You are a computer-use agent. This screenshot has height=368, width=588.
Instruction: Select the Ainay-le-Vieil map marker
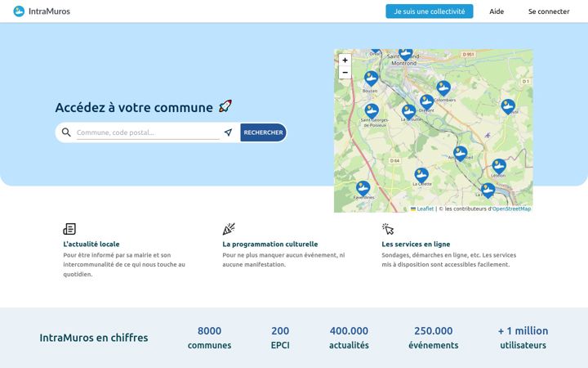460,154
